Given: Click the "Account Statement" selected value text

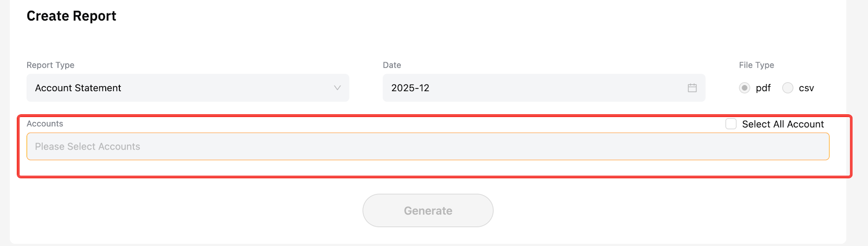Looking at the screenshot, I should [x=78, y=88].
